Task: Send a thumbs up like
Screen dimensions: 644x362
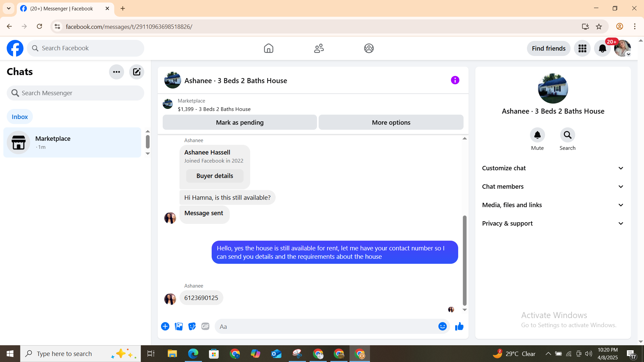Action: [459, 326]
